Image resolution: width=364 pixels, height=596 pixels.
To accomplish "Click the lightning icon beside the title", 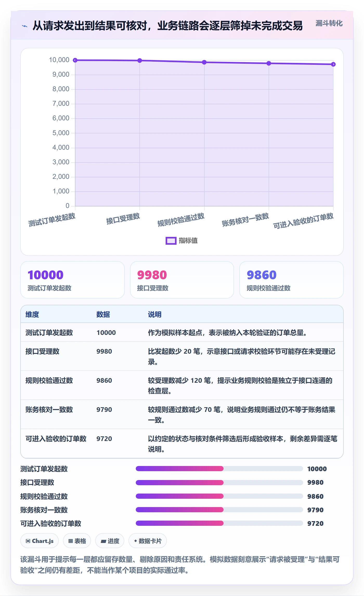I will click(25, 26).
